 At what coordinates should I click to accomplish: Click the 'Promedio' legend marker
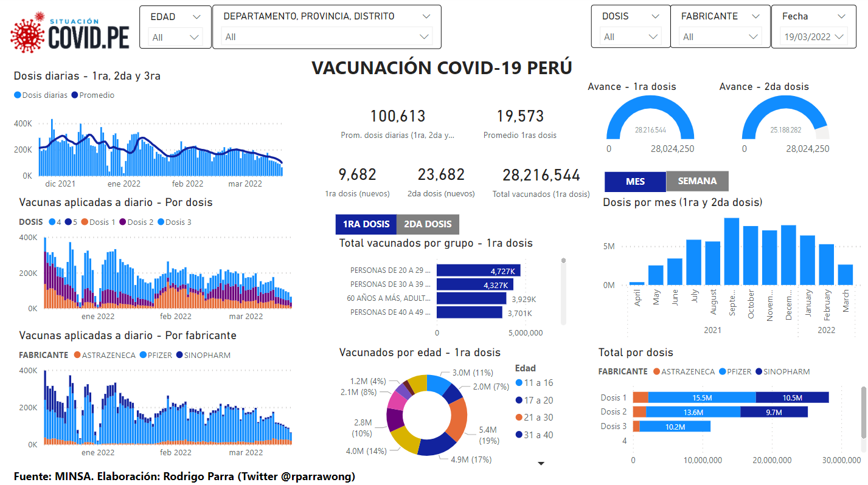75,95
